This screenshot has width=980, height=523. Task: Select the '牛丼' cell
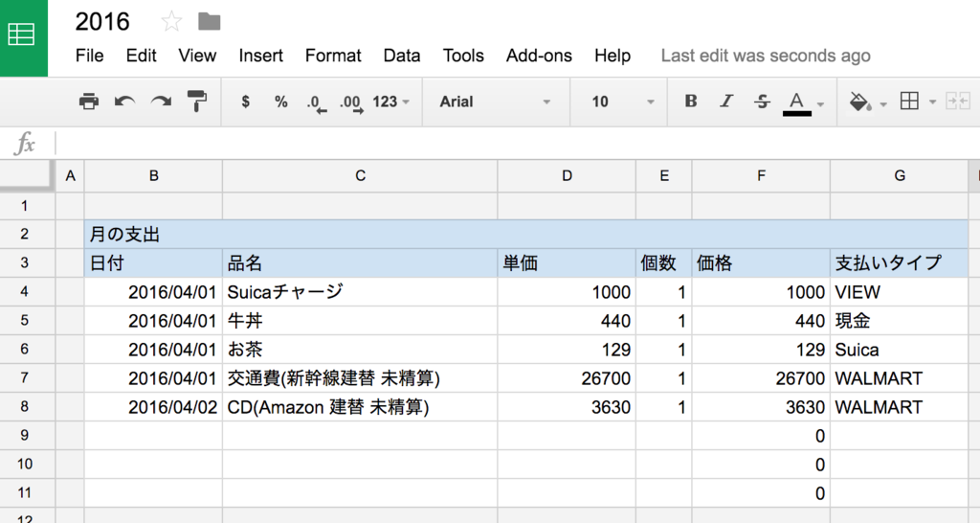360,320
